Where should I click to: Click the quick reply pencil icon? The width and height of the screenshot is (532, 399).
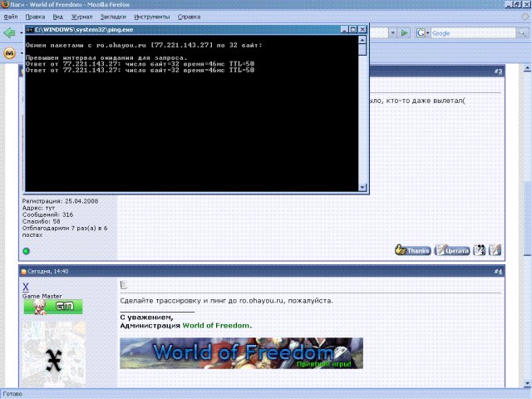point(495,250)
